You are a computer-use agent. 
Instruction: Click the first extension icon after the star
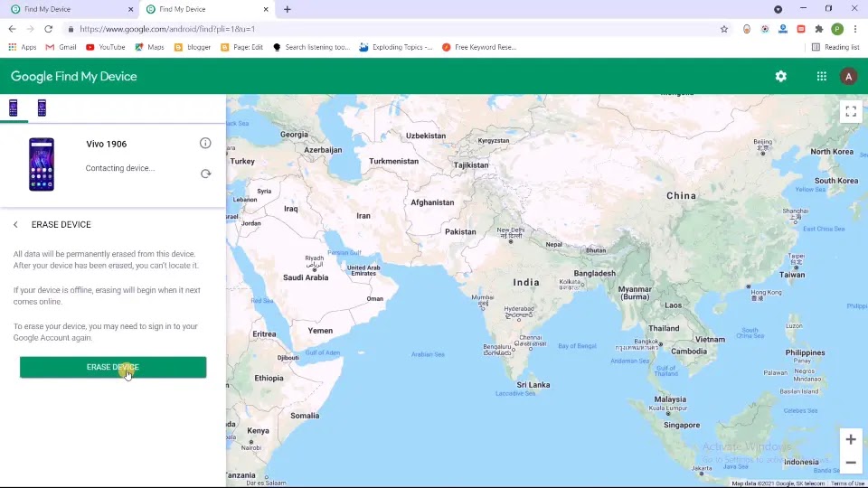click(747, 29)
